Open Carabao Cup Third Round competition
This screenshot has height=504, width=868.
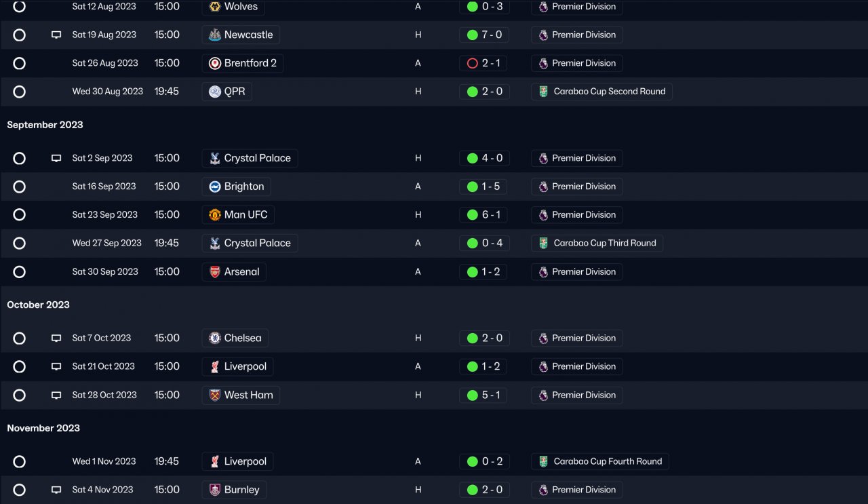coord(597,243)
